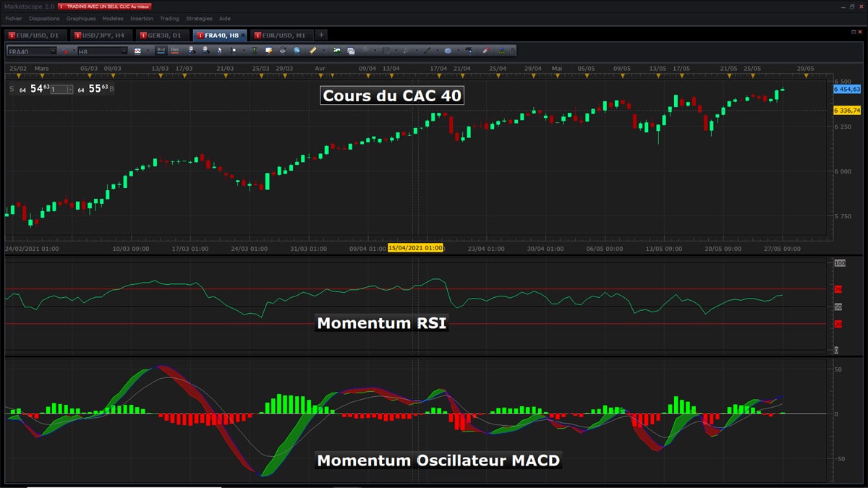Add a new chart tab with plus button
The height and width of the screenshot is (488, 868).
[x=321, y=35]
